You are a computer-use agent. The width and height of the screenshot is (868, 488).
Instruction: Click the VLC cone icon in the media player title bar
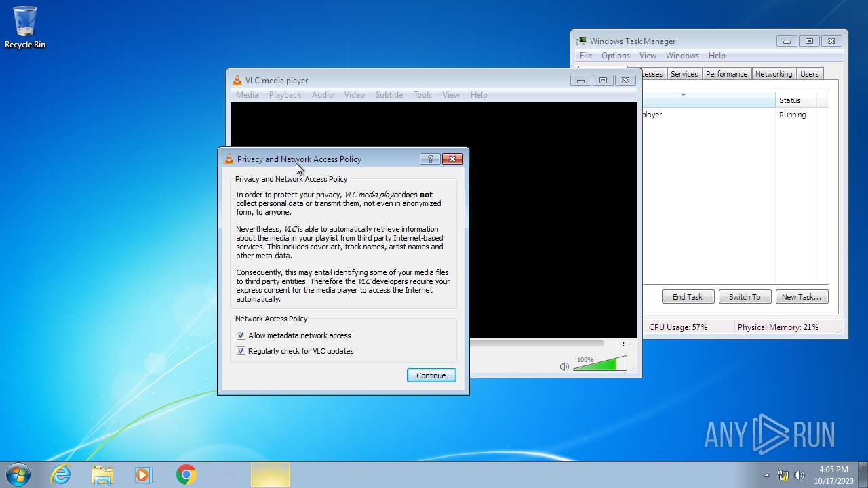(237, 81)
